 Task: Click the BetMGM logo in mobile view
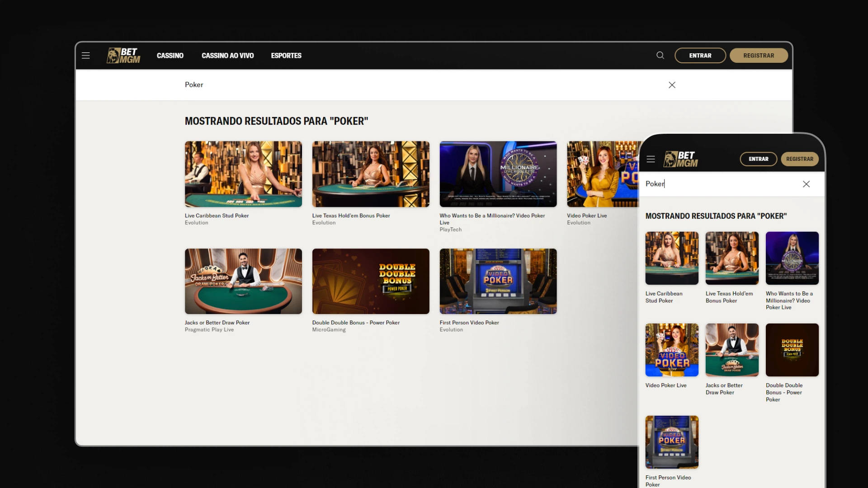click(x=680, y=159)
